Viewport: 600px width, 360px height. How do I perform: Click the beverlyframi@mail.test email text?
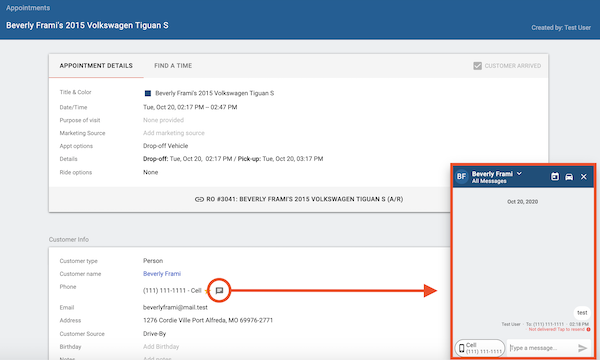pyautogui.click(x=175, y=308)
